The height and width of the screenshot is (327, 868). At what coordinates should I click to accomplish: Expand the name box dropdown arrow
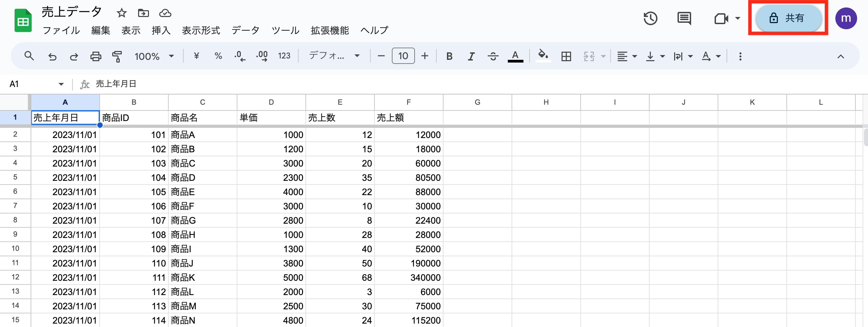point(61,84)
